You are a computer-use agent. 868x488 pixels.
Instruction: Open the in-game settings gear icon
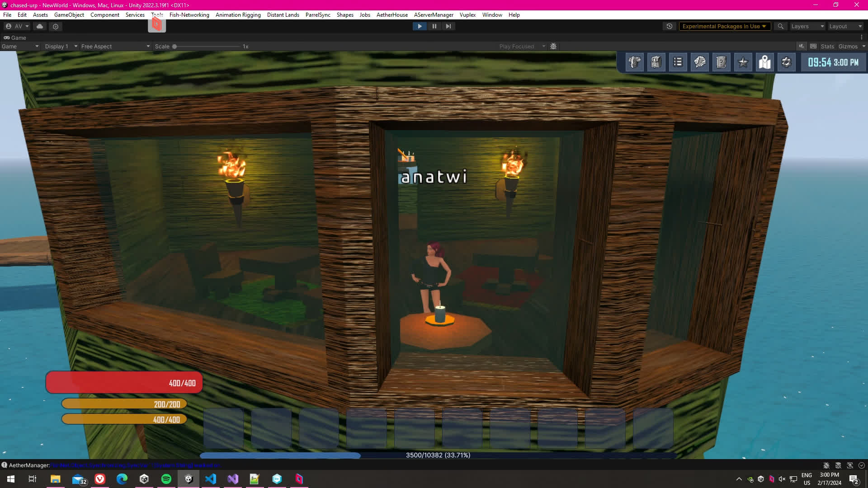(x=786, y=62)
